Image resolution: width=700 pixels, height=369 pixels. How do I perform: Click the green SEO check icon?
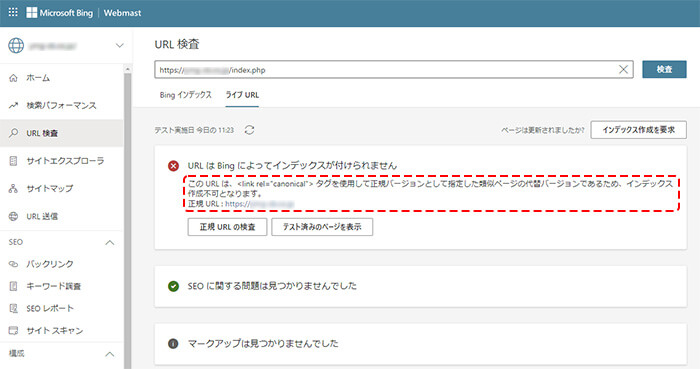(173, 286)
